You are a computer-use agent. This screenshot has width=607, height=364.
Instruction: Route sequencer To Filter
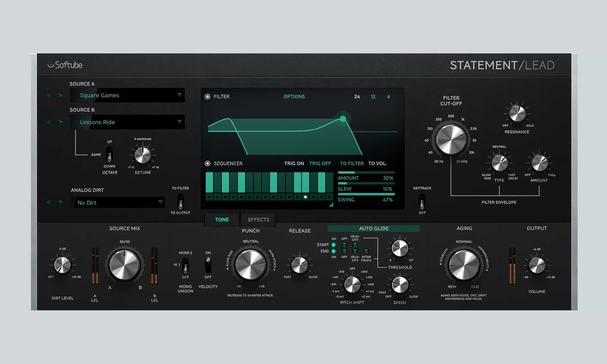tap(352, 163)
